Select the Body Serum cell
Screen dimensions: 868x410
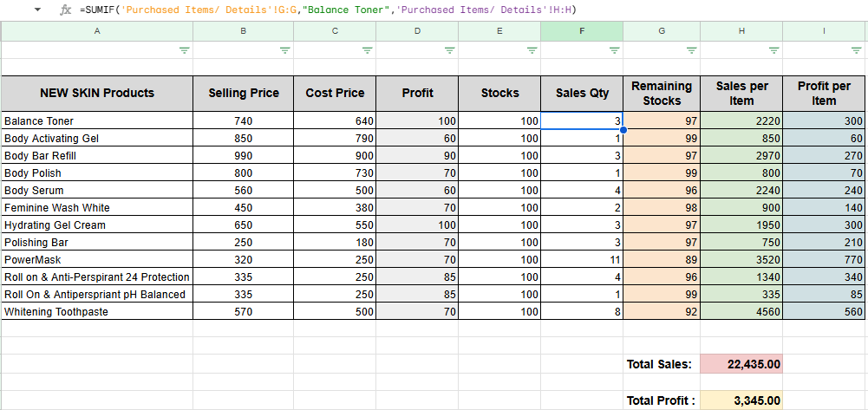pyautogui.click(x=97, y=191)
